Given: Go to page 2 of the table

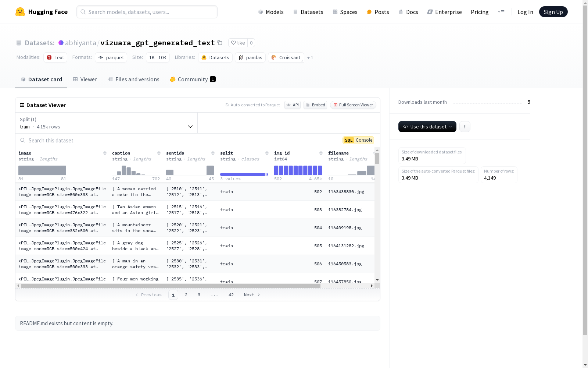Looking at the screenshot, I should tap(186, 295).
